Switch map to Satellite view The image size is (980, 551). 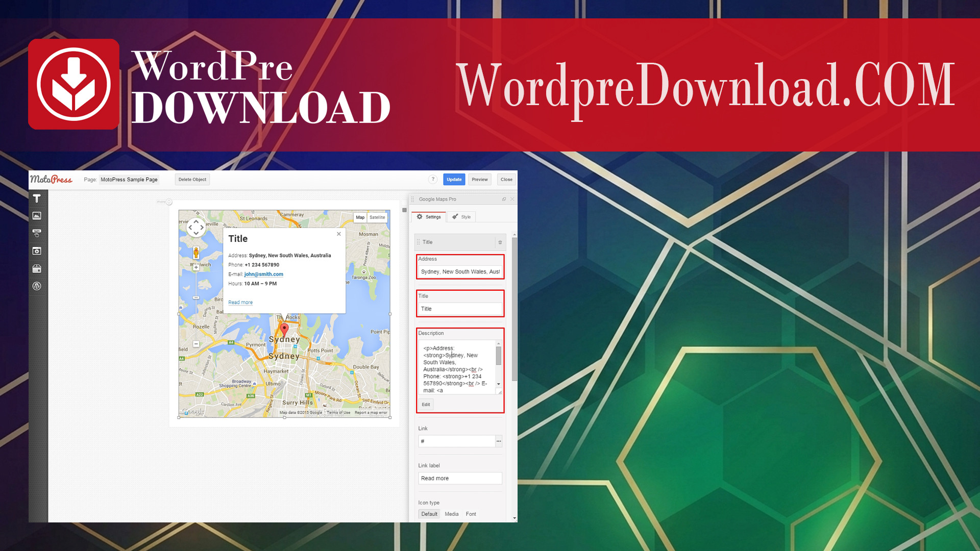(x=377, y=217)
